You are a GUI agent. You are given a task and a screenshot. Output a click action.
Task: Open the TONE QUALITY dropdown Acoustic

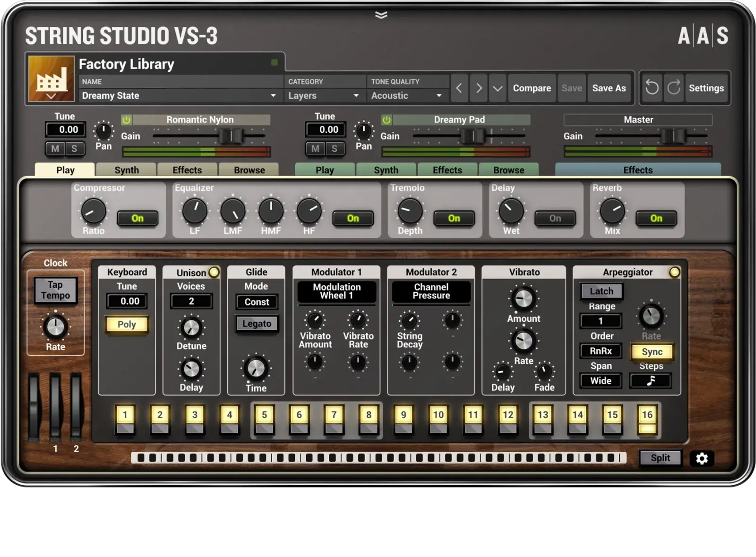[407, 95]
